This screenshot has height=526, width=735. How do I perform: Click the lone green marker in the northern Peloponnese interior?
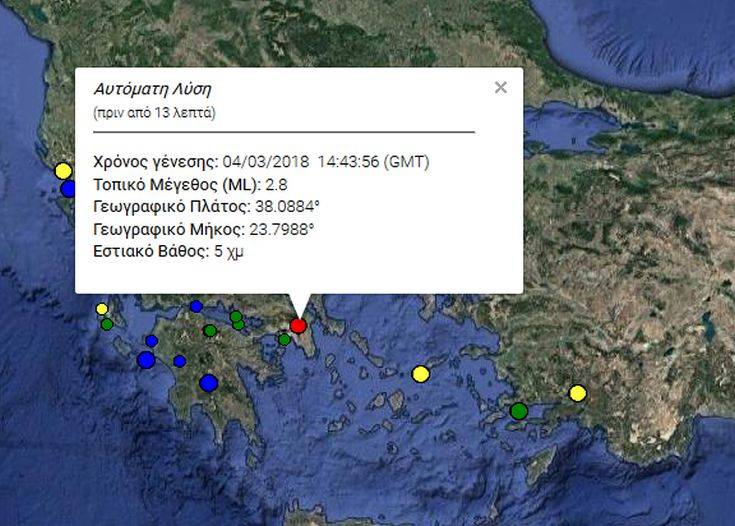pos(210,330)
